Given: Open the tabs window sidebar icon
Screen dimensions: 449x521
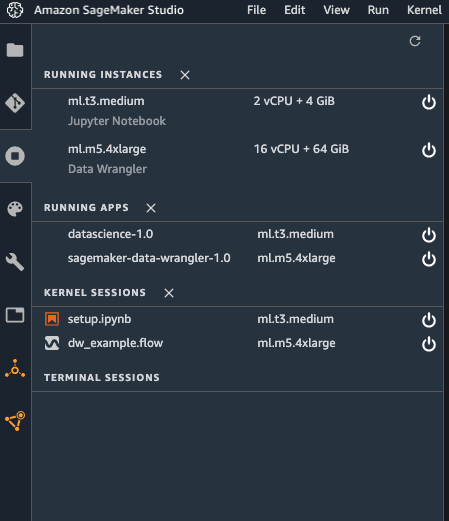Looking at the screenshot, I should tap(15, 315).
